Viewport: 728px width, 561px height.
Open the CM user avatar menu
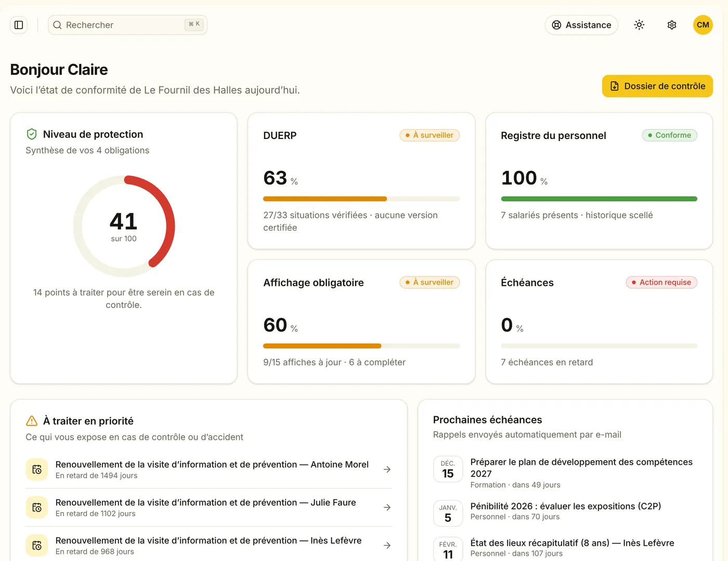tap(703, 25)
